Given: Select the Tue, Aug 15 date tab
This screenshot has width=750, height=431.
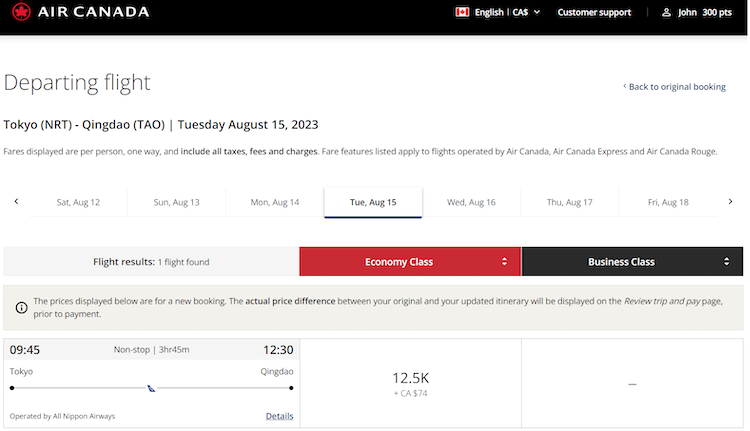Looking at the screenshot, I should [373, 202].
